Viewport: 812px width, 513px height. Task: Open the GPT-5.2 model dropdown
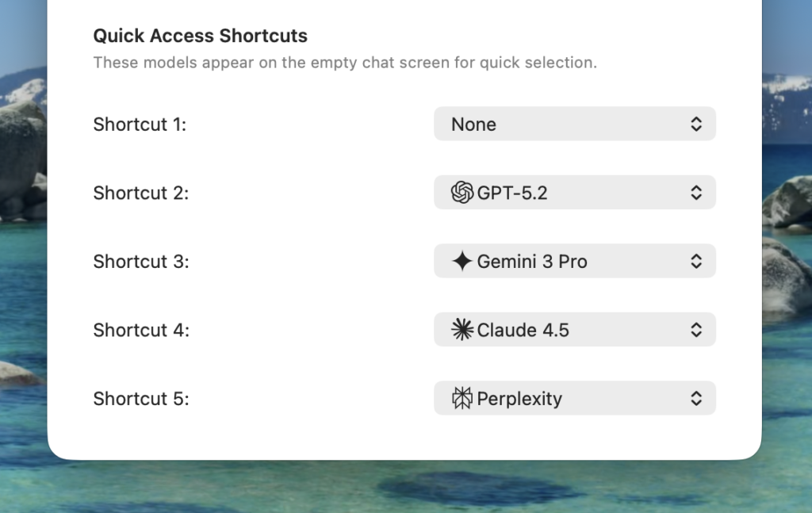coord(575,193)
